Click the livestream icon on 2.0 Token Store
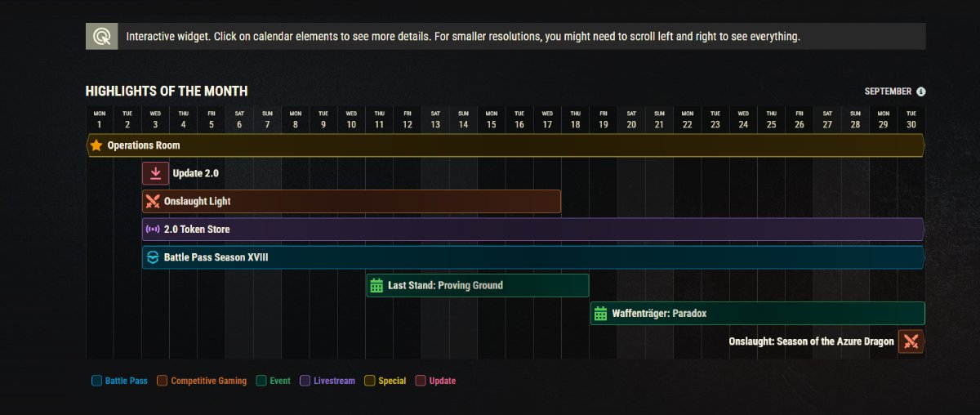 153,230
